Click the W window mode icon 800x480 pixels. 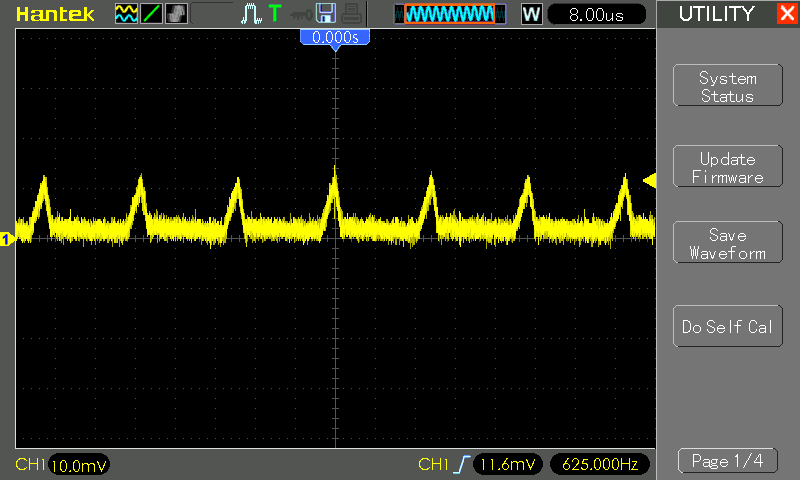pos(532,14)
